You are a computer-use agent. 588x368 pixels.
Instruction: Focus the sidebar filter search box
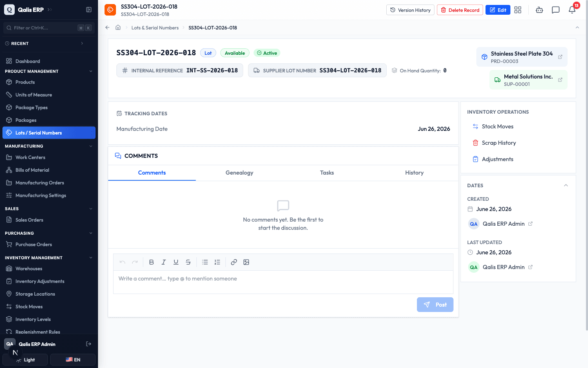49,28
